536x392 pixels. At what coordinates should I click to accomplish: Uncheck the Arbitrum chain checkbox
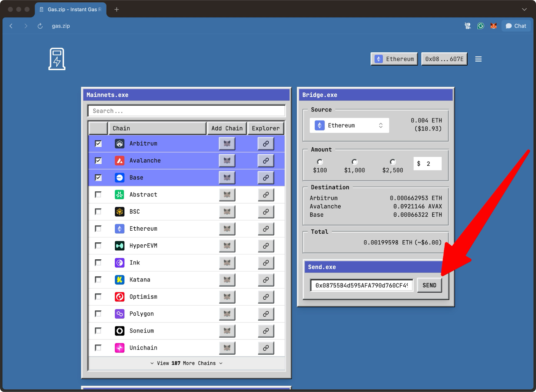pyautogui.click(x=98, y=144)
